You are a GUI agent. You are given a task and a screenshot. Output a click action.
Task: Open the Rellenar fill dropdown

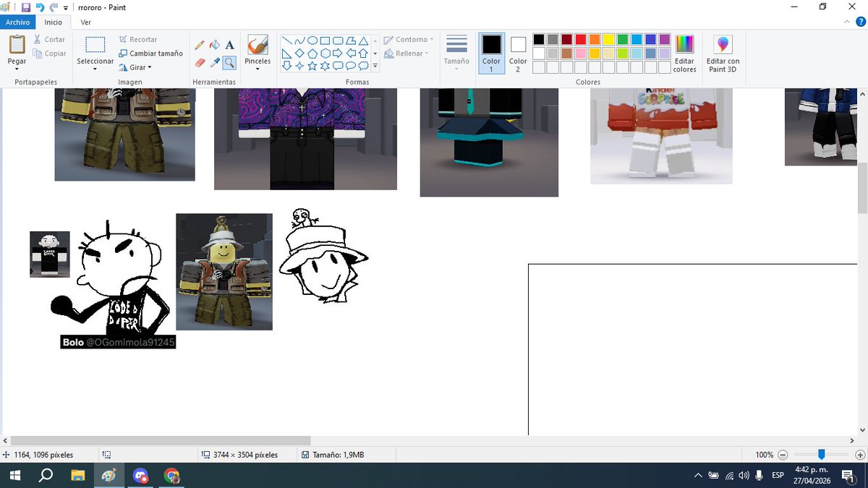point(407,53)
